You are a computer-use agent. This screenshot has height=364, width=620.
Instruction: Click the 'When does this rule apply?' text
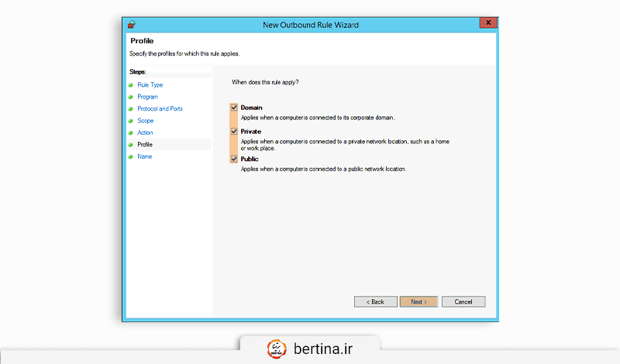pos(266,81)
